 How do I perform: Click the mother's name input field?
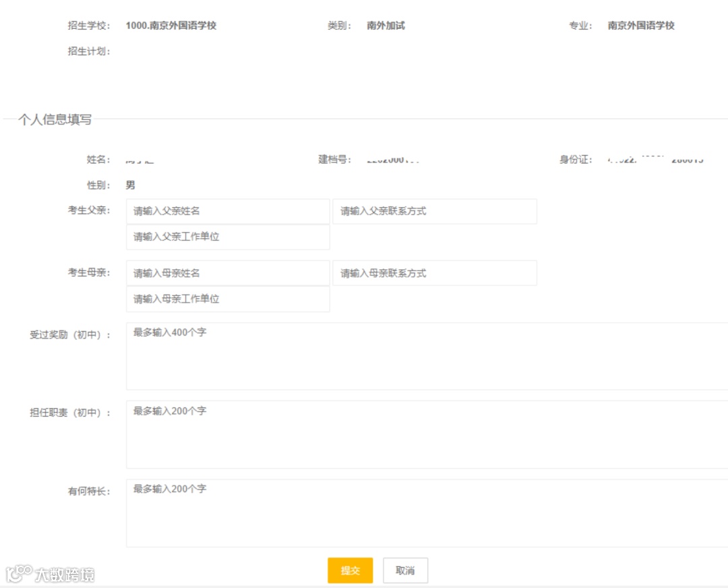click(228, 273)
